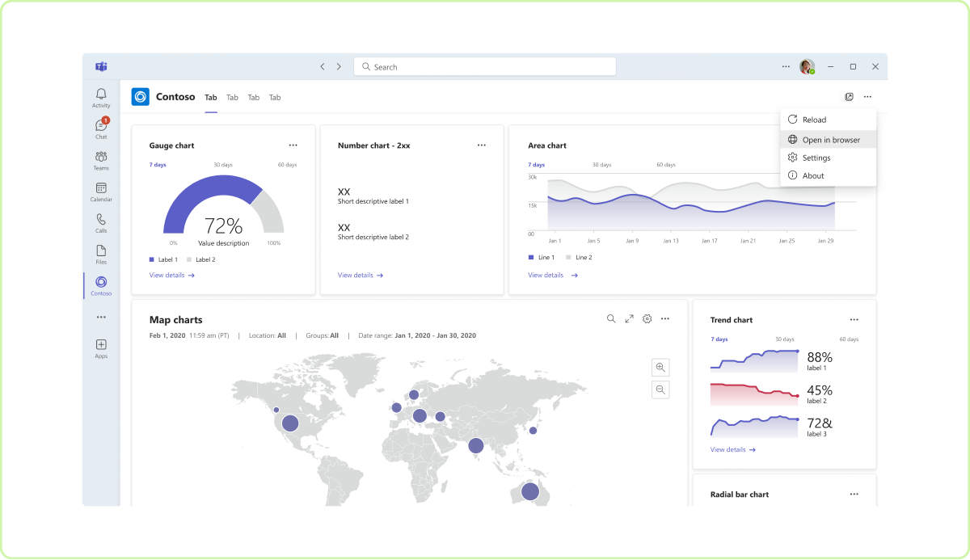The image size is (970, 560).
Task: Open the header more options ellipsis
Action: tap(867, 97)
